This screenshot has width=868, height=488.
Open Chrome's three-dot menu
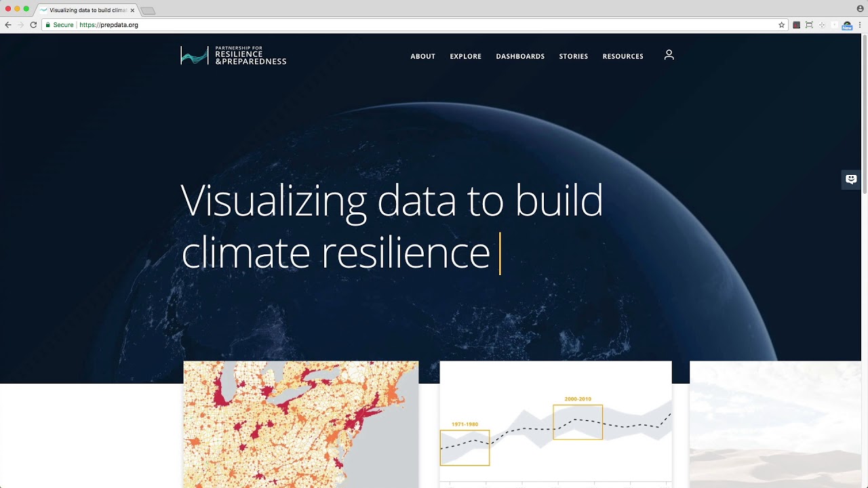click(x=860, y=25)
